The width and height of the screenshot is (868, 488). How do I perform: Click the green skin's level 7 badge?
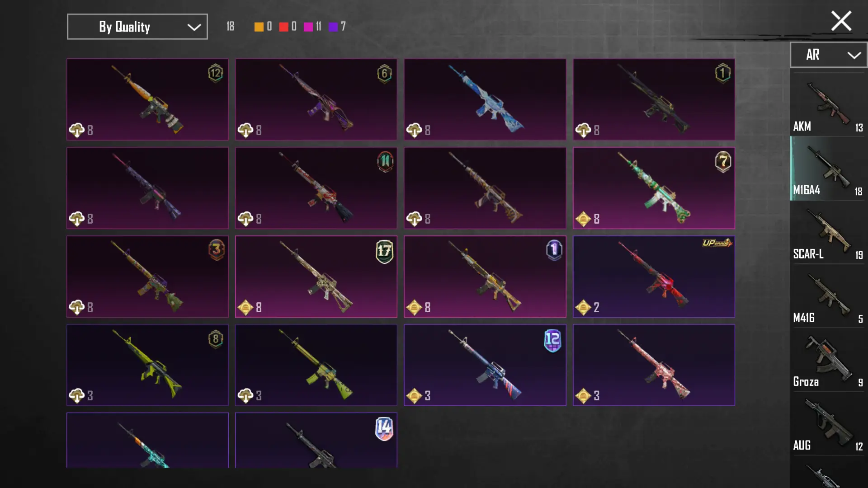[723, 161]
